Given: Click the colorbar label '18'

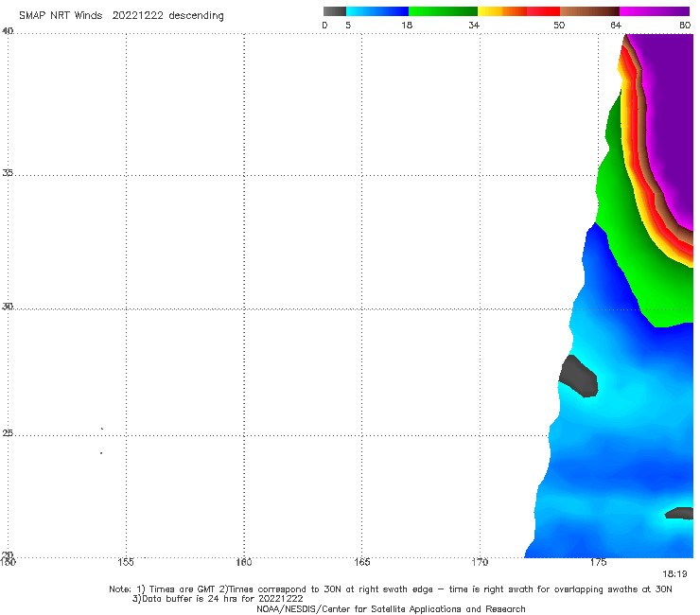Looking at the screenshot, I should click(x=407, y=25).
